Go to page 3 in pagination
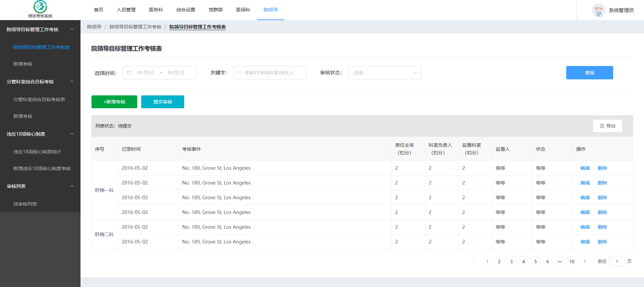 [x=512, y=262]
